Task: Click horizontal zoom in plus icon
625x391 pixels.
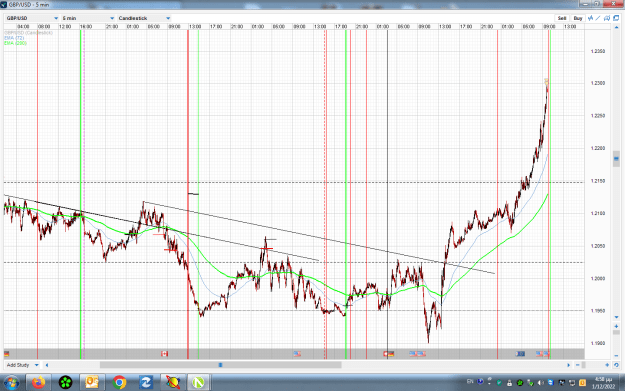Action: [x=607, y=365]
